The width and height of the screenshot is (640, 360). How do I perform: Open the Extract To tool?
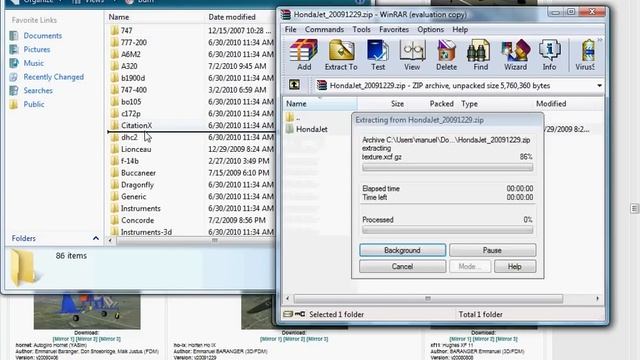[341, 55]
